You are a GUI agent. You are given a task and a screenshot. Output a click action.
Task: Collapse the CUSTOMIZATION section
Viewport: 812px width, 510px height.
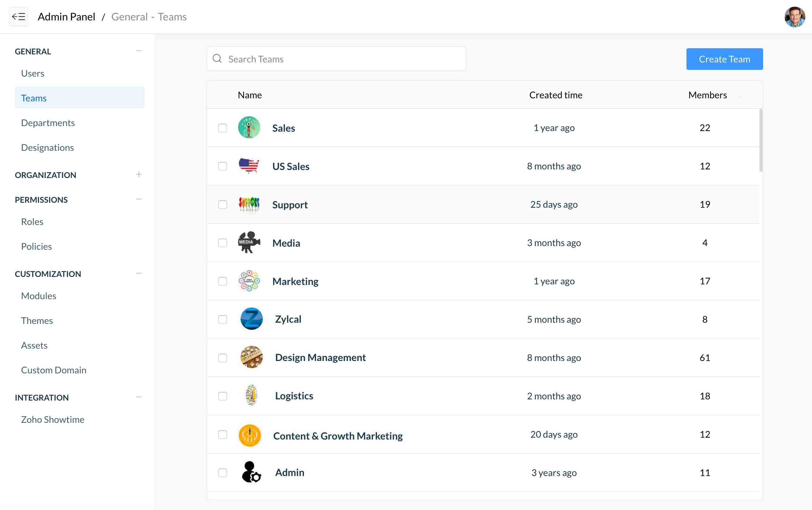point(139,273)
